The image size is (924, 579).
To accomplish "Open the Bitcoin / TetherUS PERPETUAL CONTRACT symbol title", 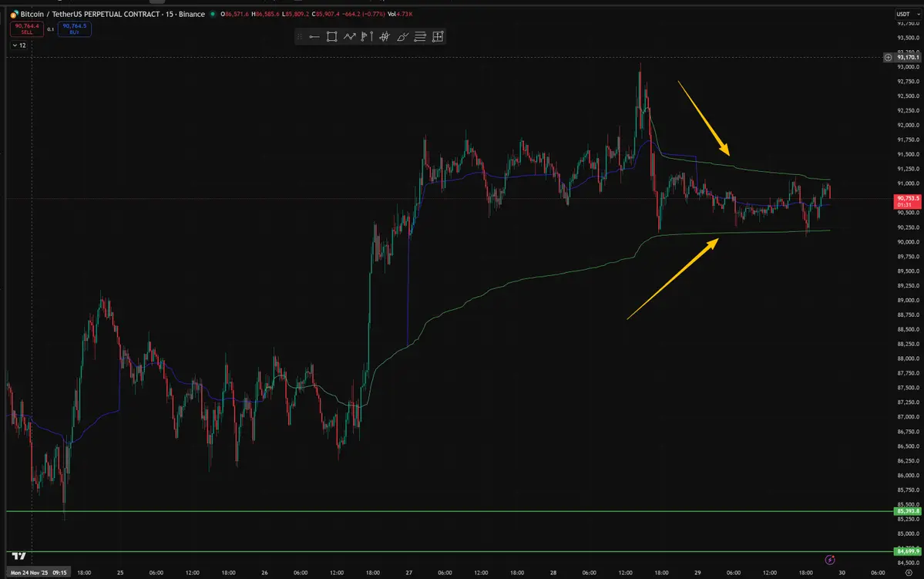I will tap(113, 14).
